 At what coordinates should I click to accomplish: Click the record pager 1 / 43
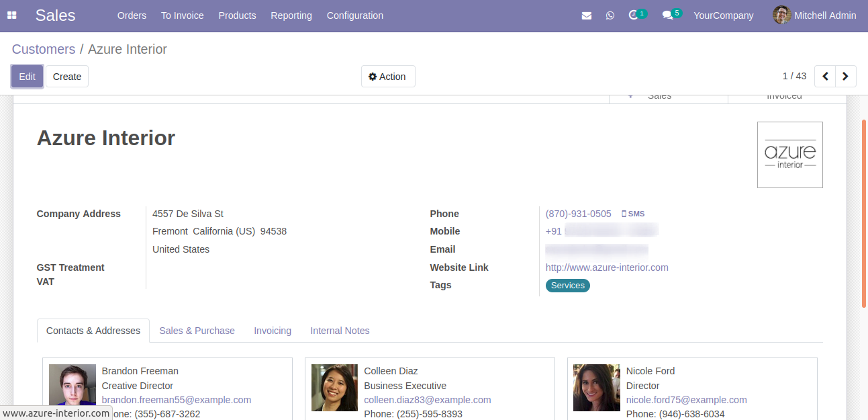(795, 77)
